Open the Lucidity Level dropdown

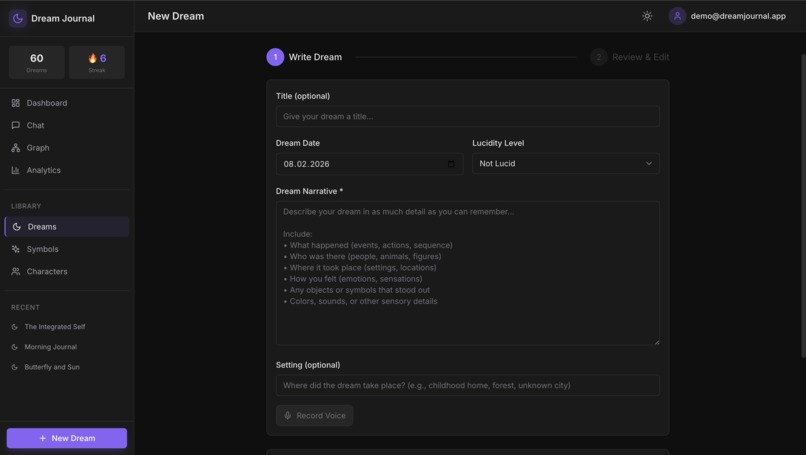(565, 163)
